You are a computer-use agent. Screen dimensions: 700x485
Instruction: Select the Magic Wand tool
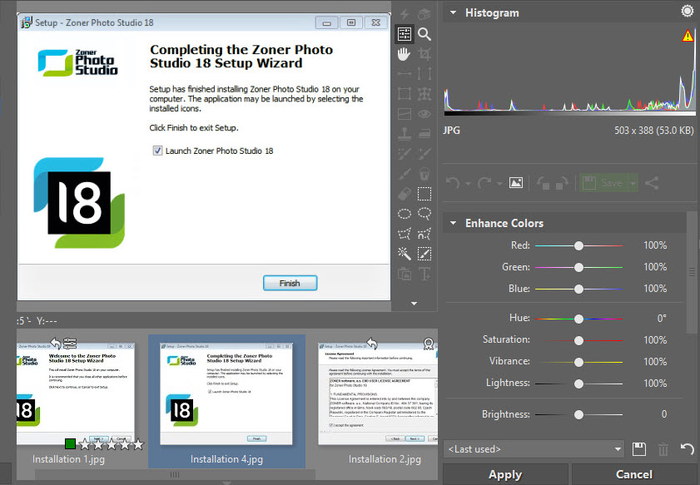404,254
